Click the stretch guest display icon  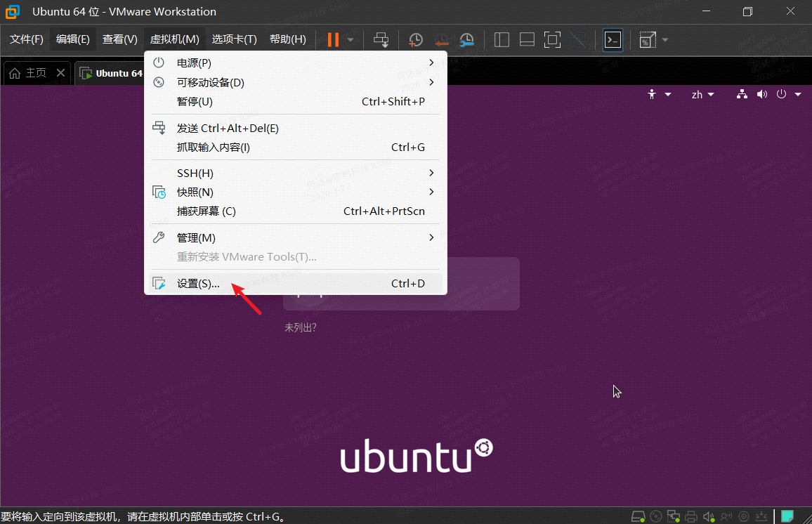648,40
